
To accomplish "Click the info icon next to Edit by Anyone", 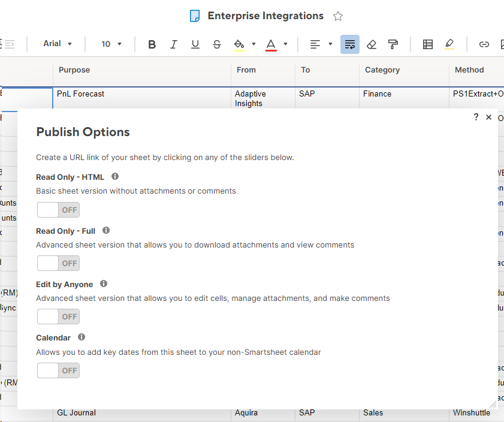I will (104, 284).
